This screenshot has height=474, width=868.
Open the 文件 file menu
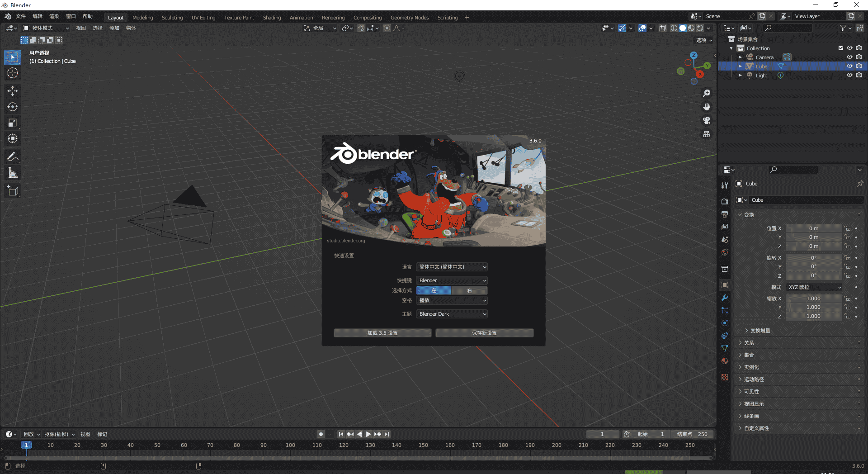(21, 16)
